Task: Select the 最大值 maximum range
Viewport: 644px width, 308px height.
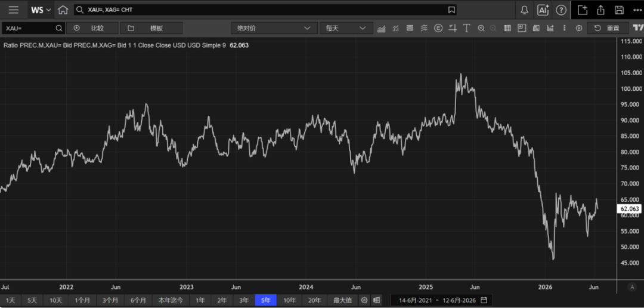Action: click(x=342, y=300)
